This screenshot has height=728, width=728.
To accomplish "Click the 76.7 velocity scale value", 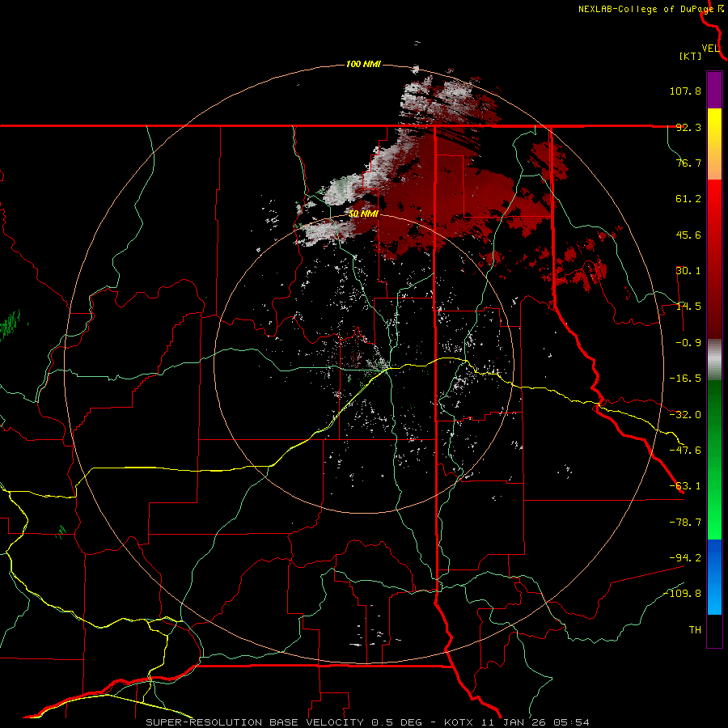I will click(688, 163).
